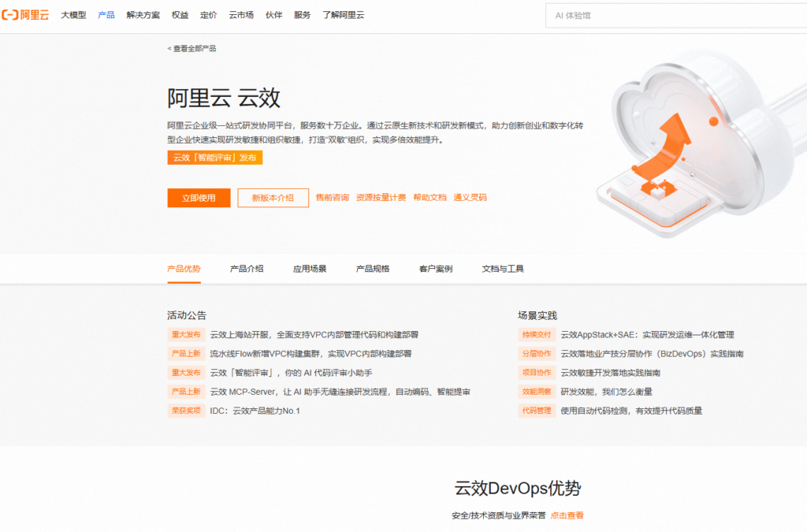
Task: Expand the 解决方案 navigation menu
Action: click(143, 14)
